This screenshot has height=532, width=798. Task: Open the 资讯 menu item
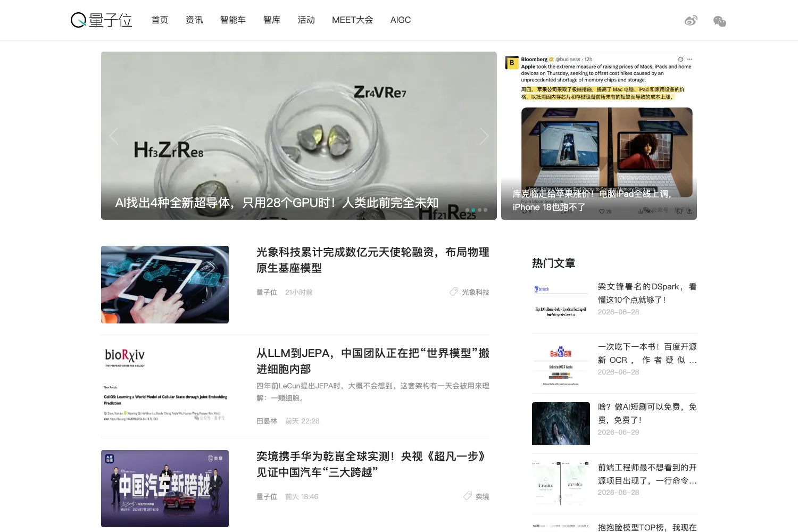194,20
